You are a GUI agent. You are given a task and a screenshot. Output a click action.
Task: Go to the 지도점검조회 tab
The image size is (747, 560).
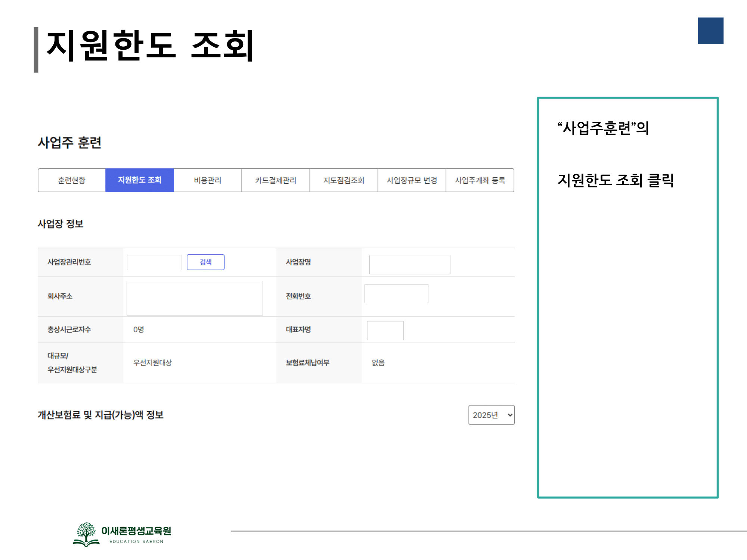click(x=344, y=180)
